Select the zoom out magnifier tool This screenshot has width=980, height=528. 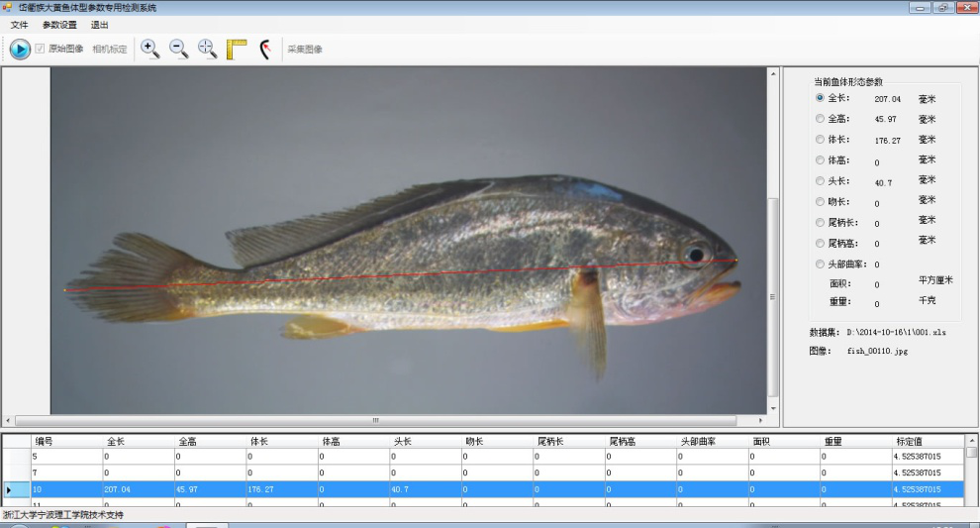(179, 49)
